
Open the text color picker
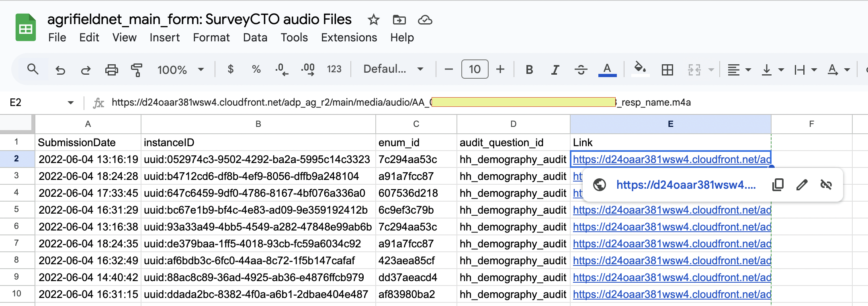point(607,70)
